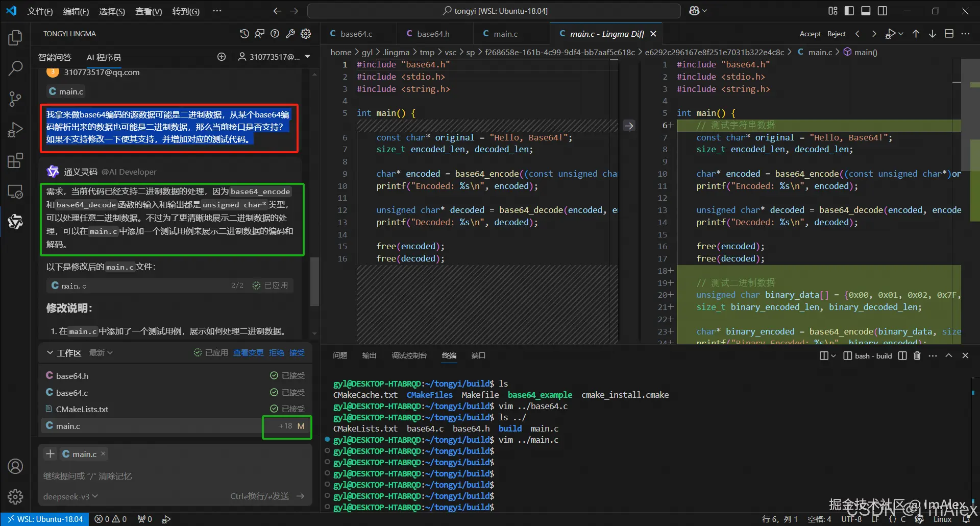Toggle primary side bar visibility
Screen dimensions: 980x526
point(849,11)
